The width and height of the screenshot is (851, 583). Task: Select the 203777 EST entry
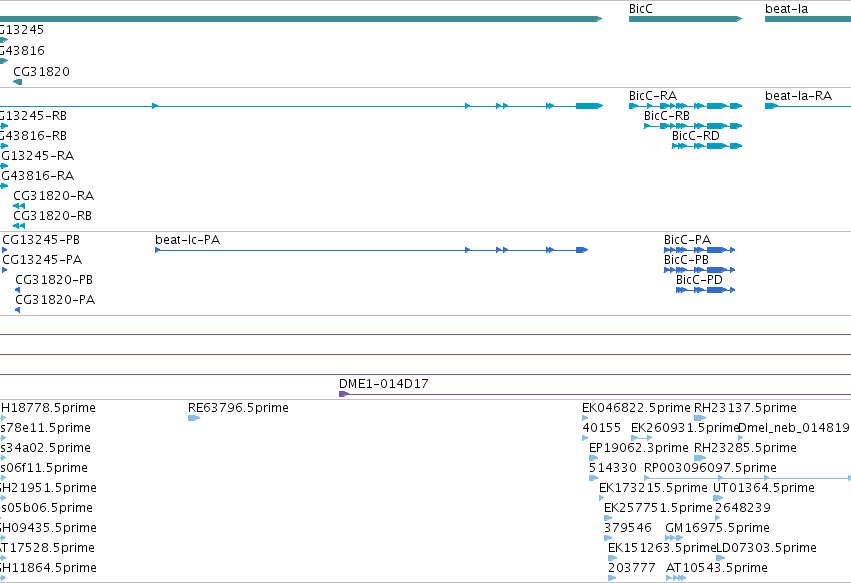[x=612, y=578]
